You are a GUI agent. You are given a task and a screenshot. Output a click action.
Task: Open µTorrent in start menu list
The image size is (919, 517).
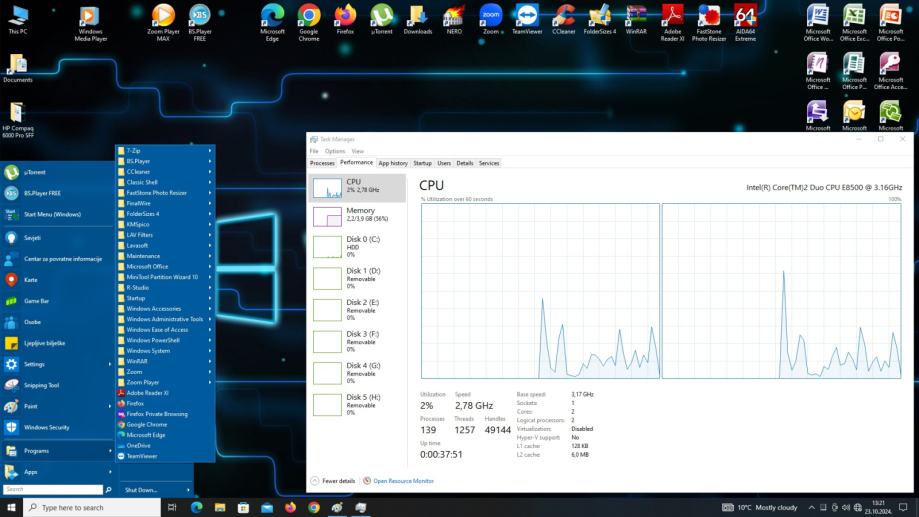57,172
